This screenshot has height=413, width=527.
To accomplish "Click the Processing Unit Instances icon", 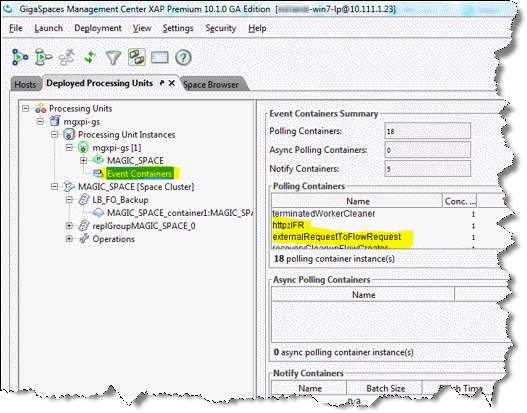I will 69,134.
